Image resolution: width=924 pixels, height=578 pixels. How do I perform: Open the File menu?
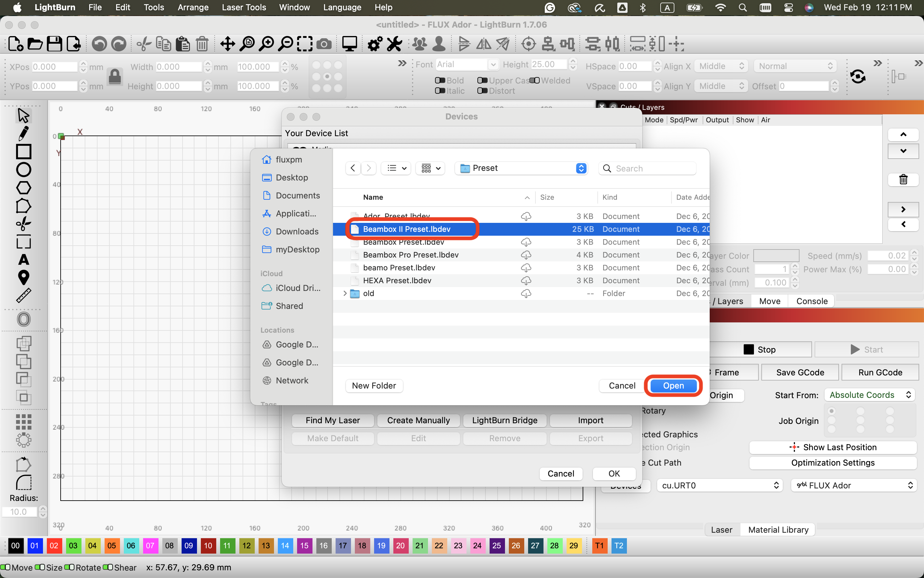point(95,7)
